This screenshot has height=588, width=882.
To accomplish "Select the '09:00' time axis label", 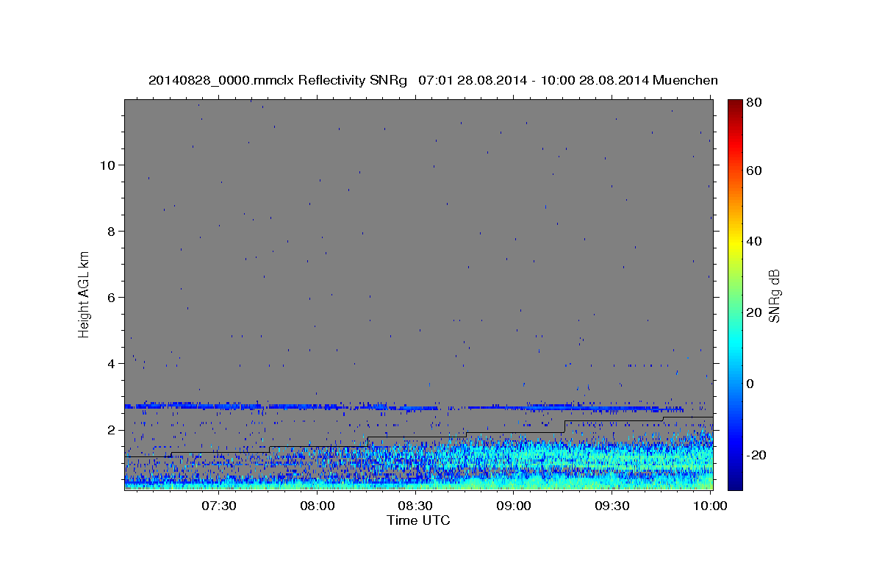I will [x=514, y=506].
